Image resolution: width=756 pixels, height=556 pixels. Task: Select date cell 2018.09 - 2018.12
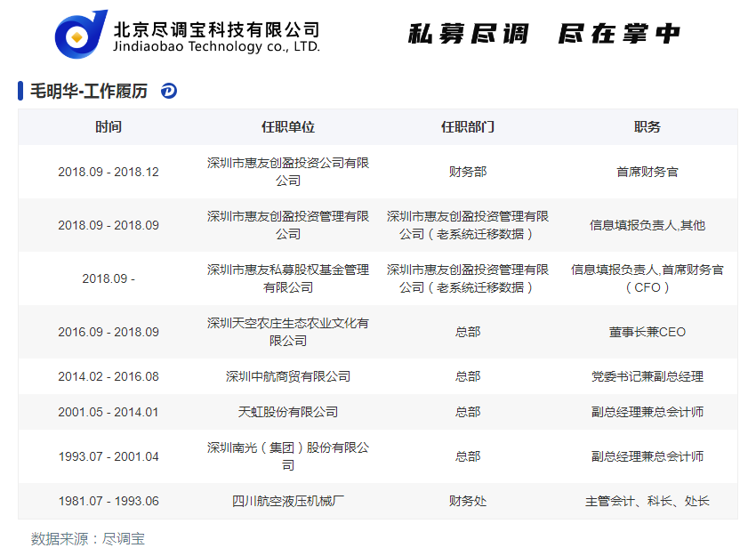click(109, 172)
